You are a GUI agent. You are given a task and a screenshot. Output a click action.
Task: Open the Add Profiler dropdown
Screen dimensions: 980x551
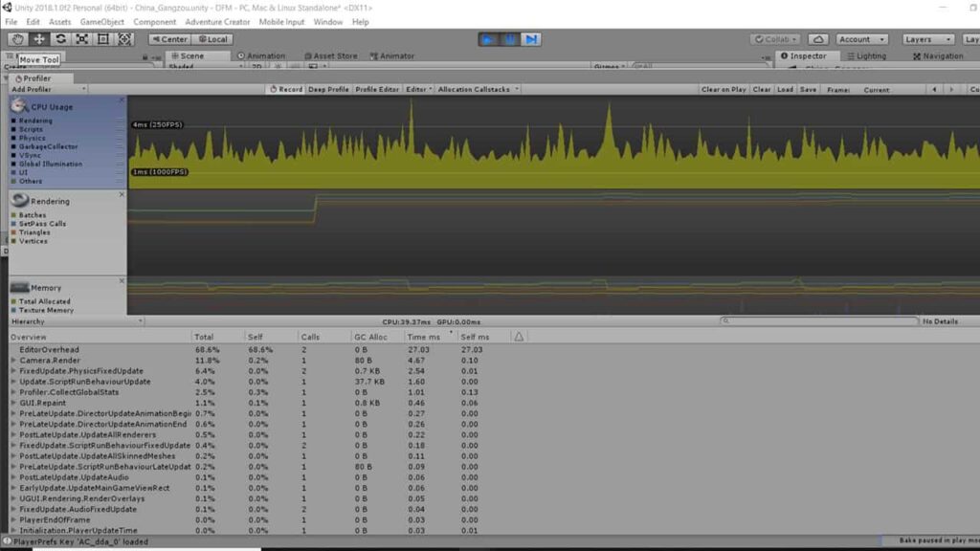click(x=48, y=89)
